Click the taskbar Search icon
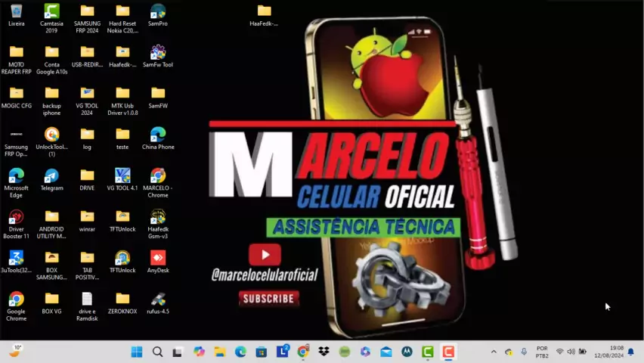The height and width of the screenshot is (363, 644). pyautogui.click(x=157, y=352)
